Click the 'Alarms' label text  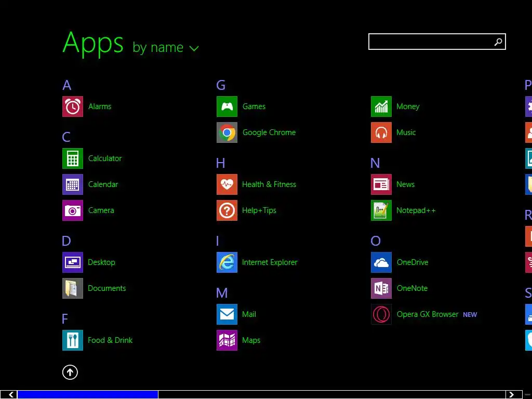100,107
